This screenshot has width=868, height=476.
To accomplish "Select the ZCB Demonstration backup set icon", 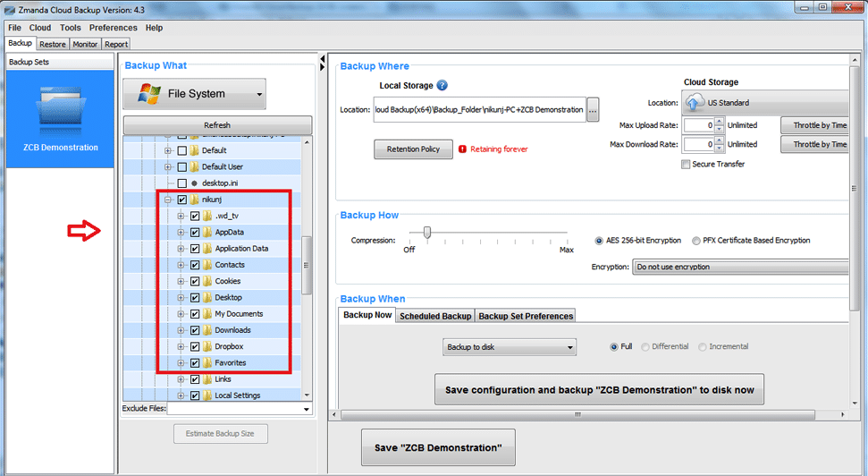I will tap(60, 111).
